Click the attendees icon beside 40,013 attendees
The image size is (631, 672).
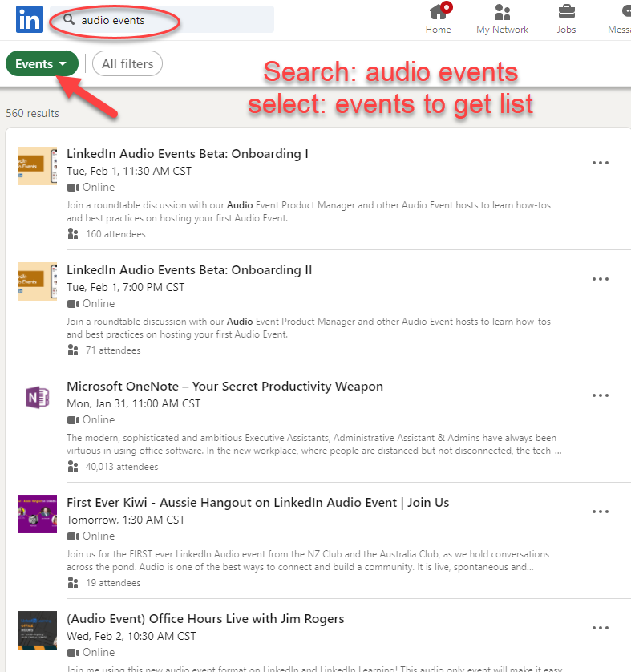pyautogui.click(x=73, y=466)
